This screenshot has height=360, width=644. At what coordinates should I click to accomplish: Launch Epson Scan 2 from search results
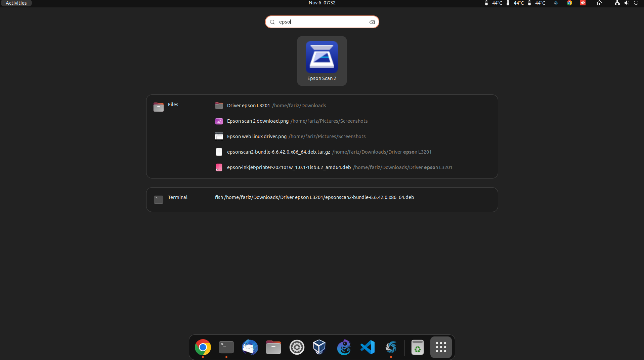coord(321,61)
